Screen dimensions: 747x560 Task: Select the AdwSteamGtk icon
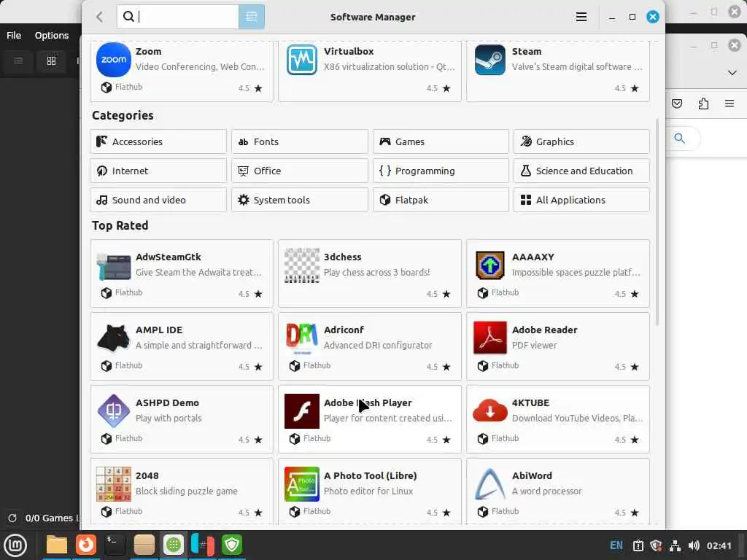click(113, 265)
